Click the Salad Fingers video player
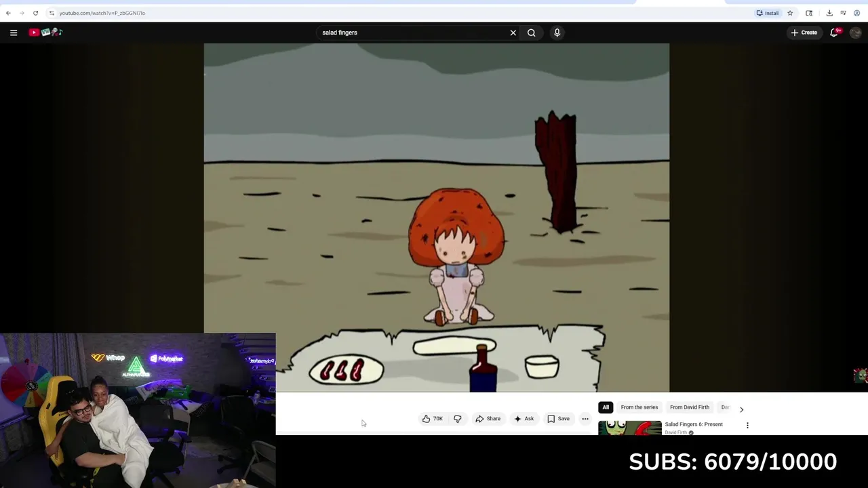This screenshot has height=488, width=868. 437,218
